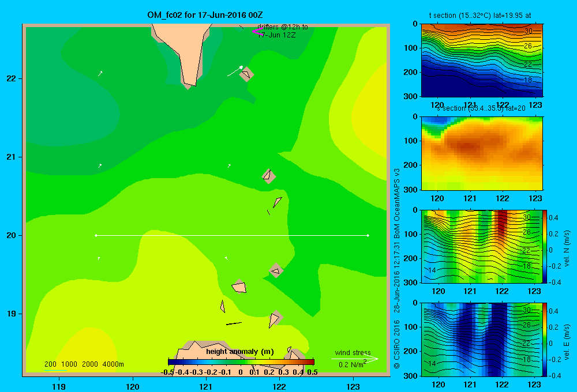
Task: Open the northward velocity section panel
Action: click(x=482, y=246)
